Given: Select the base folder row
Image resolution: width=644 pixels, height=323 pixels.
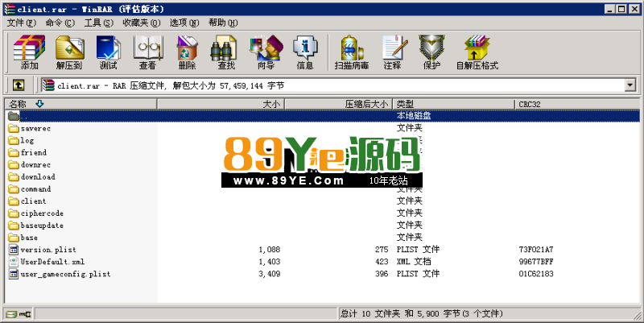Looking at the screenshot, I should [323, 238].
